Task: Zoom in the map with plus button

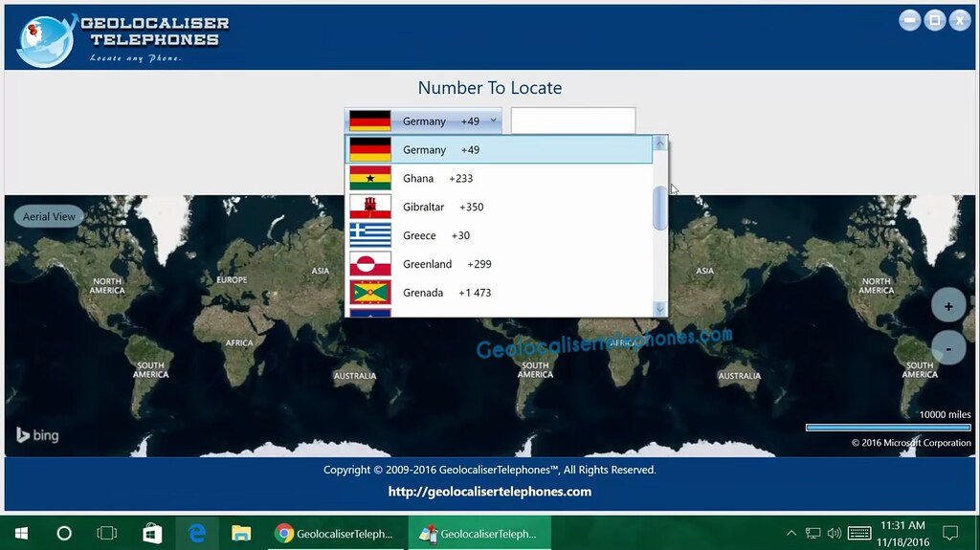Action: point(948,306)
